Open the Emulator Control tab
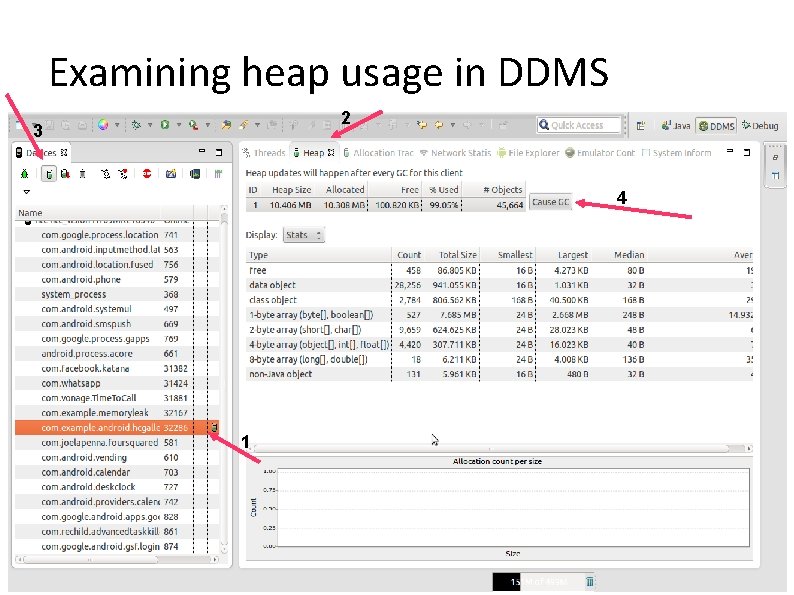This screenshot has height=595, width=794. pos(600,152)
